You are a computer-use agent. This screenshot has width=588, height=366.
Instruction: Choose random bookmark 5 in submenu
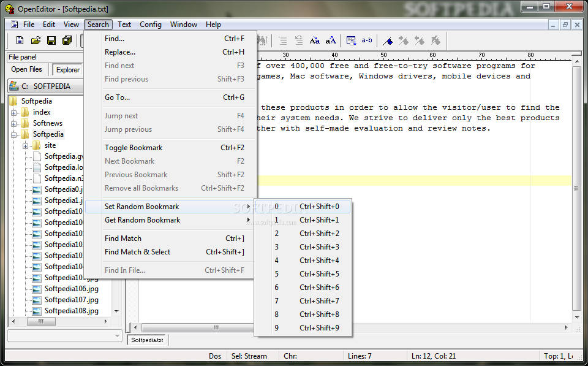303,274
